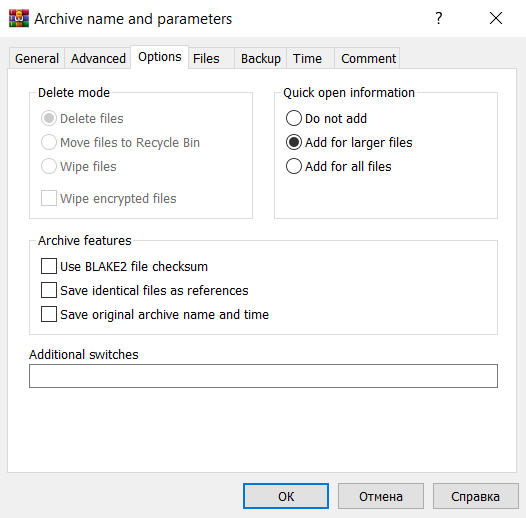Focus the Additional switches input field
The width and height of the screenshot is (526, 518).
[x=263, y=376]
